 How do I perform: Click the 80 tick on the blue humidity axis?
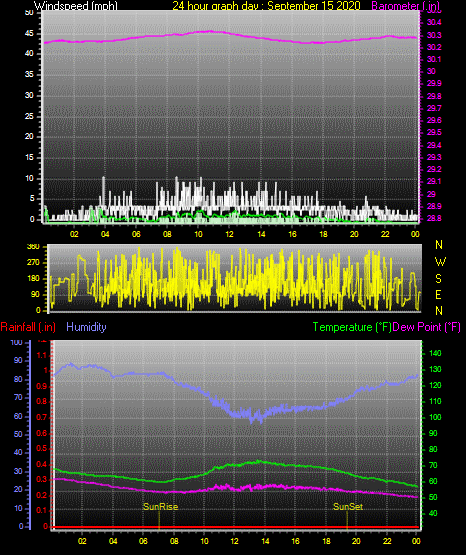coord(18,379)
